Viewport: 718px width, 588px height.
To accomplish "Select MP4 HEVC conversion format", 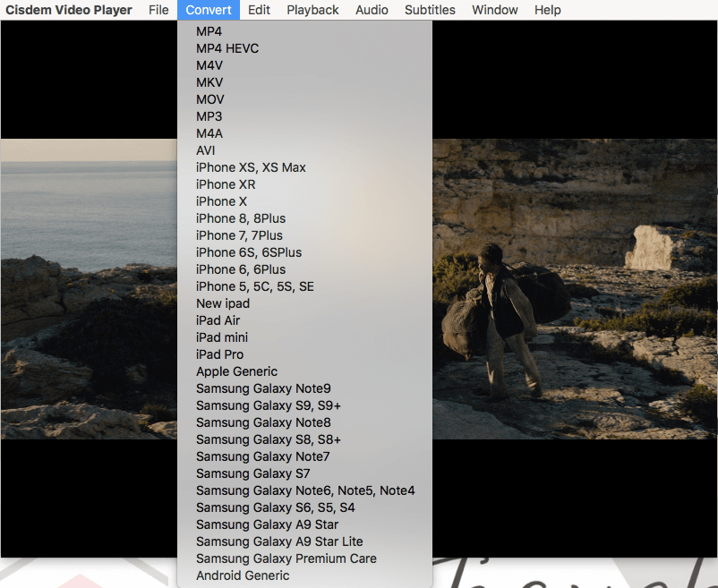I will pos(304,48).
